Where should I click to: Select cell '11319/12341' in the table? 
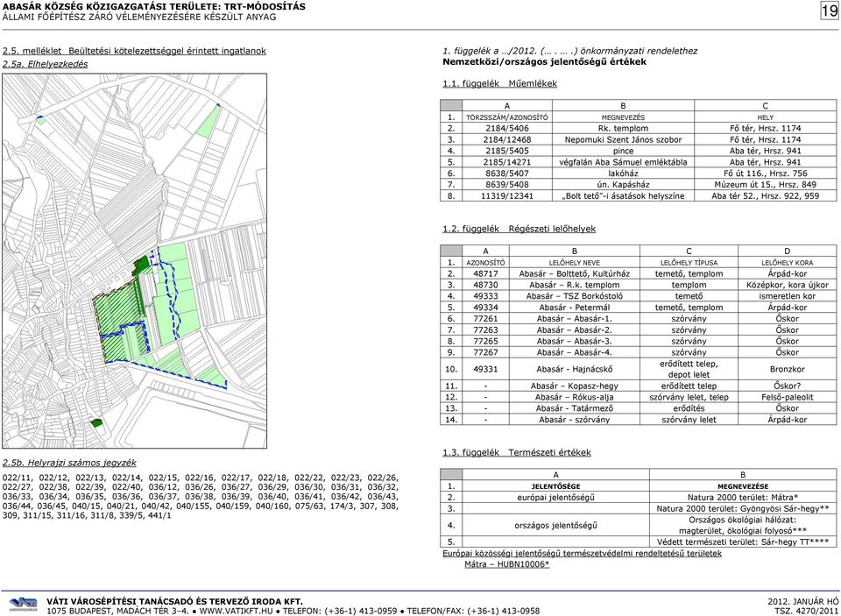click(x=507, y=196)
